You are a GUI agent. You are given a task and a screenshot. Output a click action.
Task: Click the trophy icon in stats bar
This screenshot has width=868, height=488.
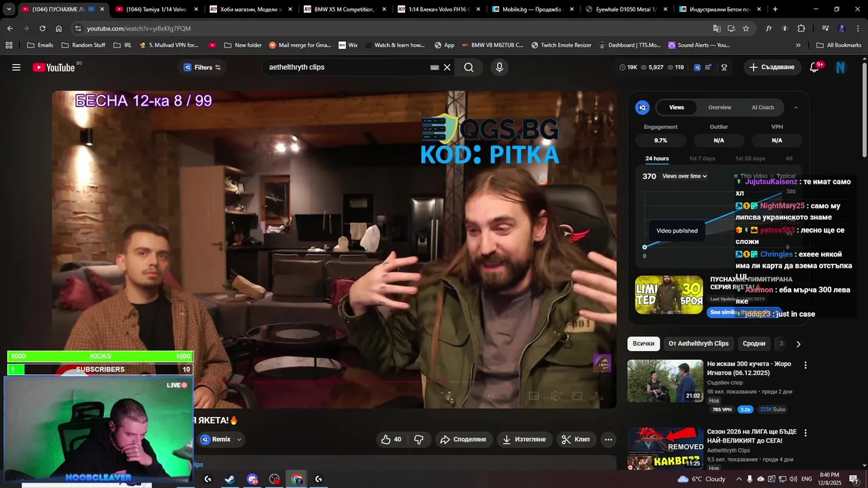pyautogui.click(x=724, y=67)
